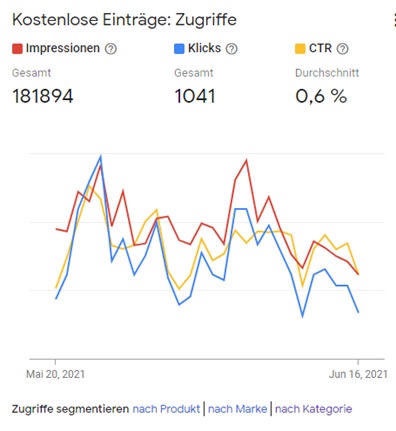Viewport: 396px width, 431px height.
Task: Click the Kostenlose Einträge: Zugriffe title
Action: (124, 20)
